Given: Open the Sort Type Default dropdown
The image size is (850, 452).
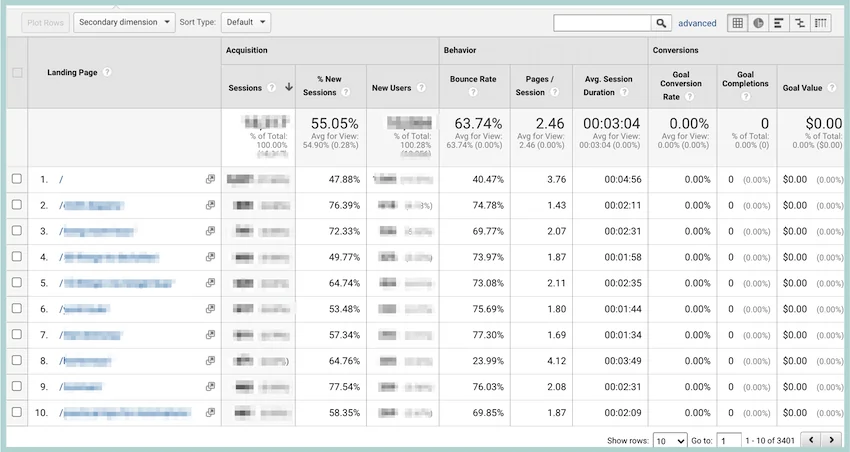Looking at the screenshot, I should pos(246,22).
